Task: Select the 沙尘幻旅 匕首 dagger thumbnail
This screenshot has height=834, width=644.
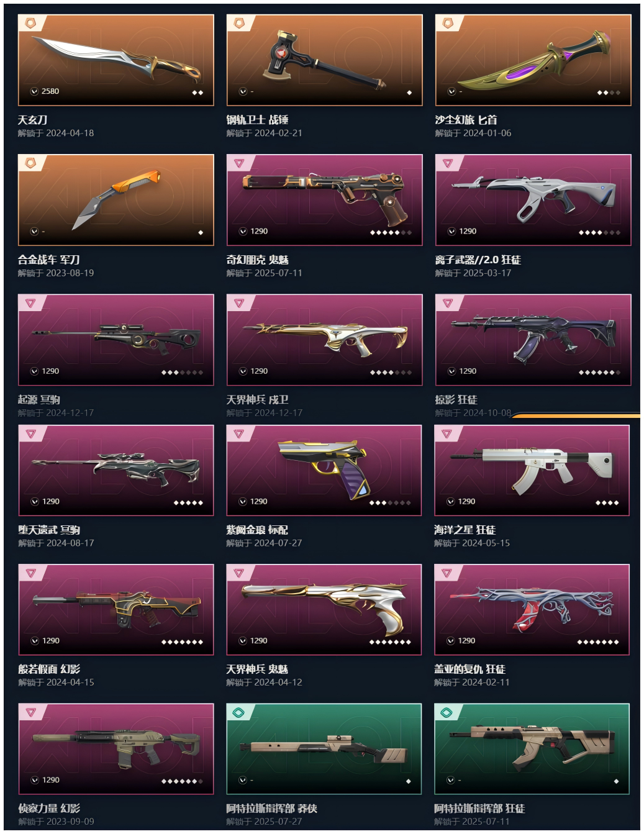Action: point(533,60)
